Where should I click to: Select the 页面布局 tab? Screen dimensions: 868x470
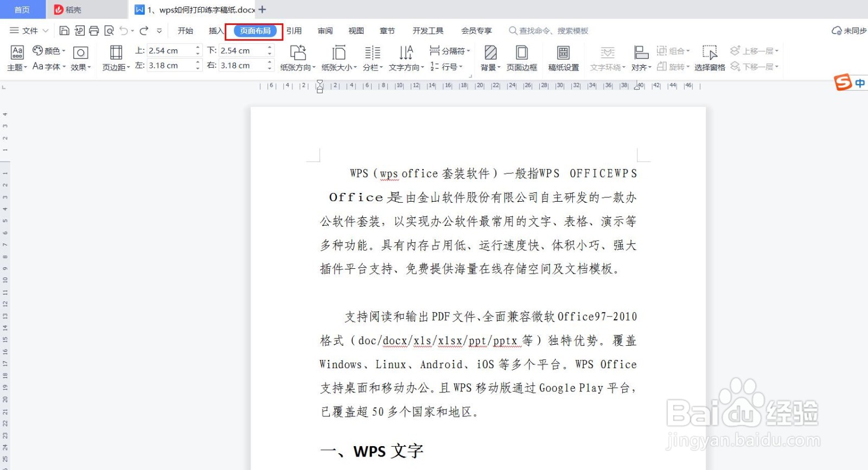[x=255, y=31]
